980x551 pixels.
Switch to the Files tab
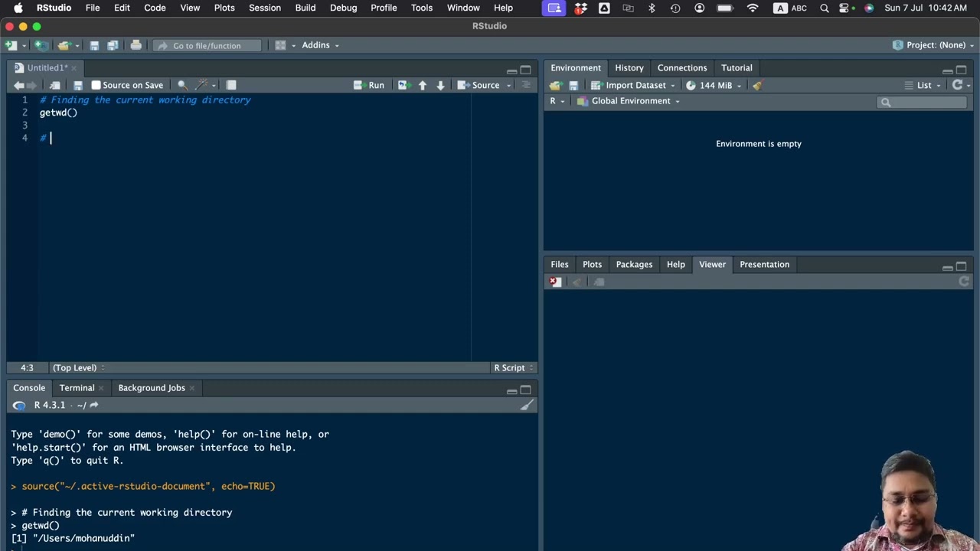(560, 264)
